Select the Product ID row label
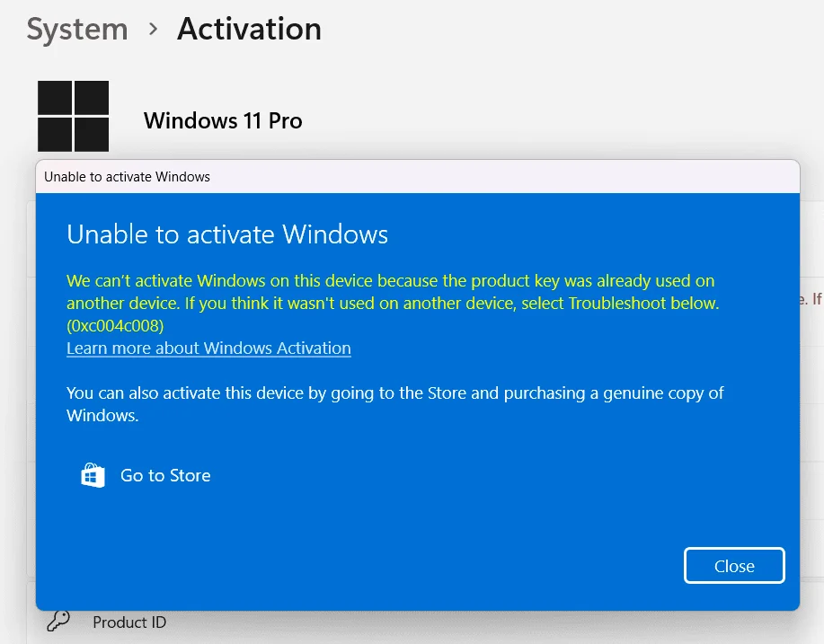The width and height of the screenshot is (824, 644). tap(129, 622)
